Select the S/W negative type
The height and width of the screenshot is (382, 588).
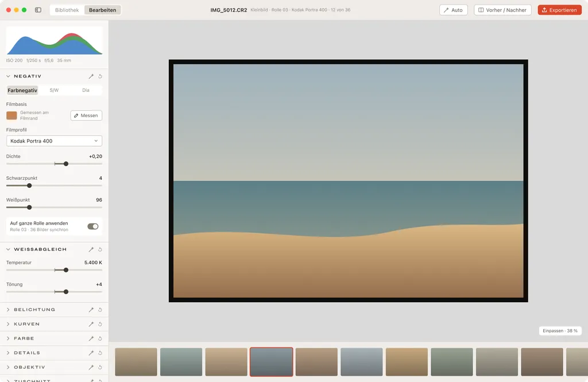54,90
